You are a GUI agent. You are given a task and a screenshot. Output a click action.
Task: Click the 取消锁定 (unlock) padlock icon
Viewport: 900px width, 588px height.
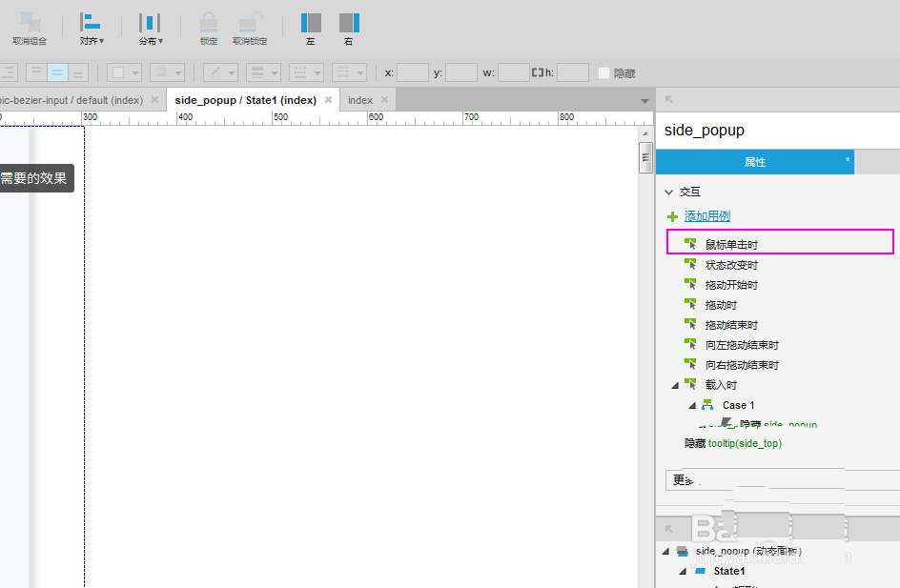(x=250, y=22)
